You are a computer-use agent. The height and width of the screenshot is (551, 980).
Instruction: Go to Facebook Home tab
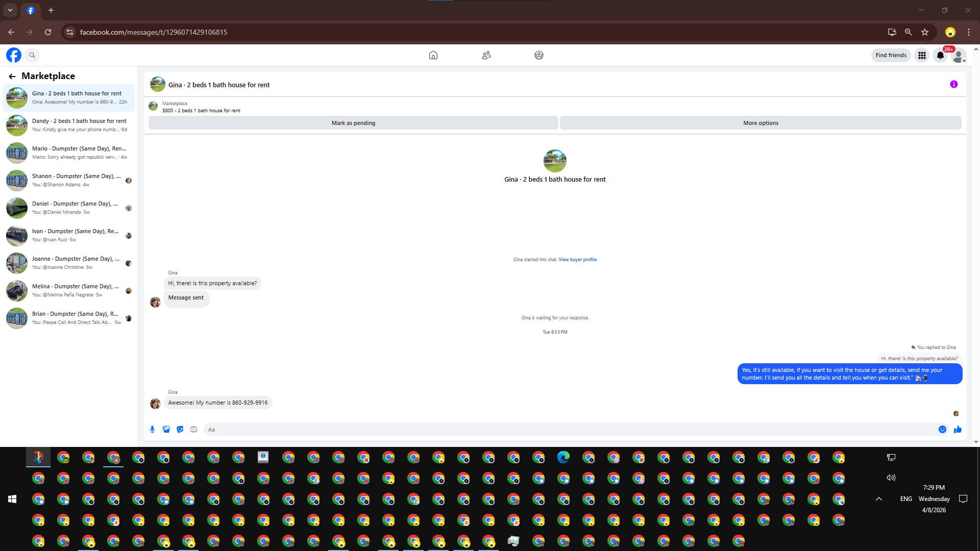click(x=433, y=55)
